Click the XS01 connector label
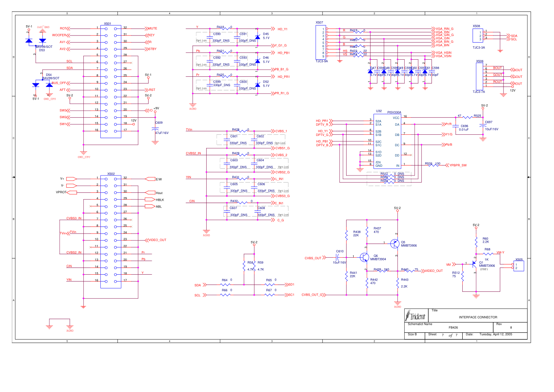 [107, 24]
